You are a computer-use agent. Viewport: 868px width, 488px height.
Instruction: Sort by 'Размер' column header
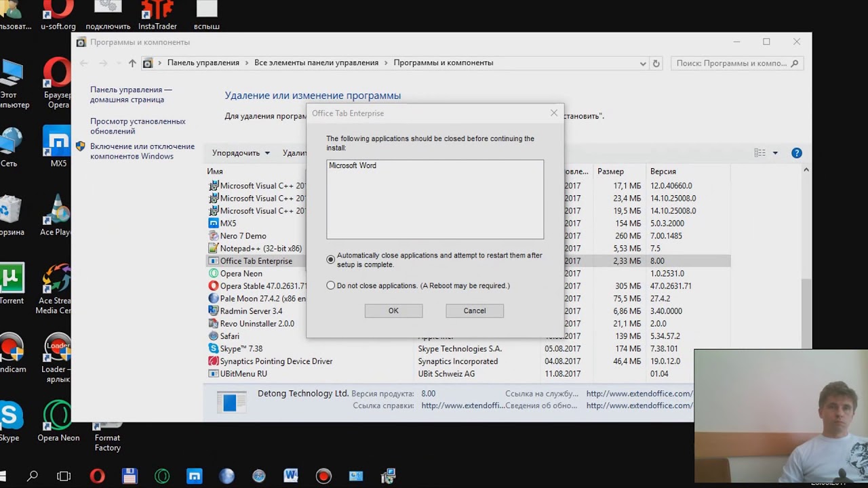click(610, 171)
